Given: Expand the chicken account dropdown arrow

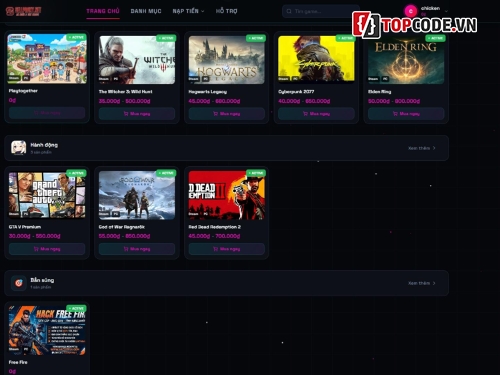Looking at the screenshot, I should click(446, 11).
